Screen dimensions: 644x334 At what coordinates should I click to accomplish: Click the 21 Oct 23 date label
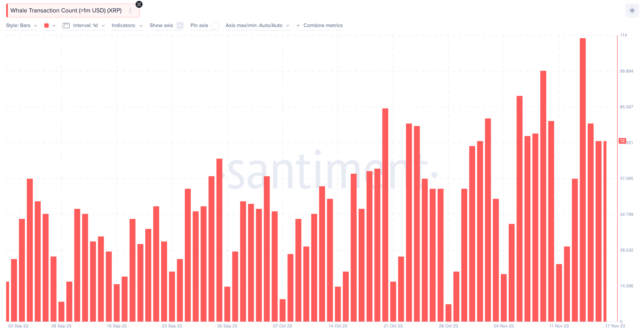click(x=393, y=326)
